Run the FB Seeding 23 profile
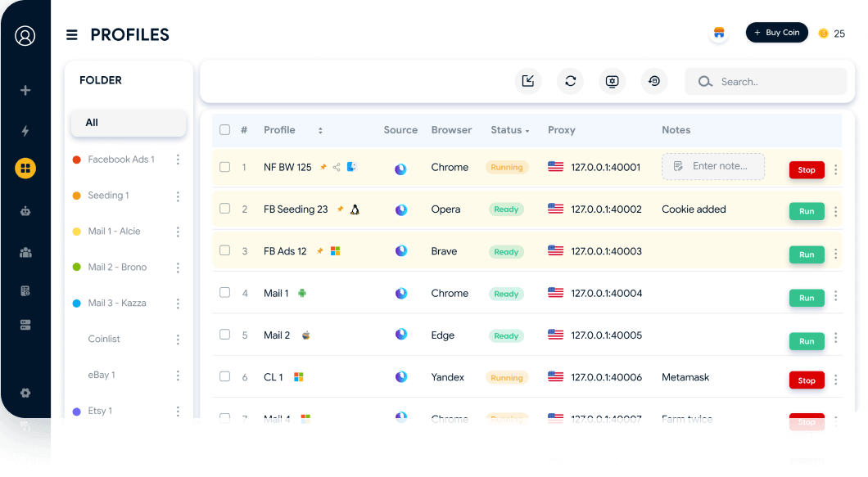868x477 pixels. click(x=807, y=211)
